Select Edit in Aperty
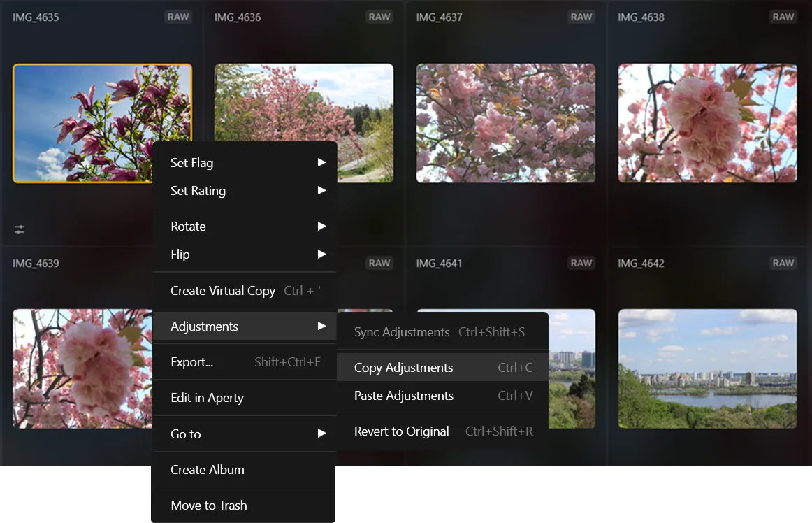 pos(245,398)
